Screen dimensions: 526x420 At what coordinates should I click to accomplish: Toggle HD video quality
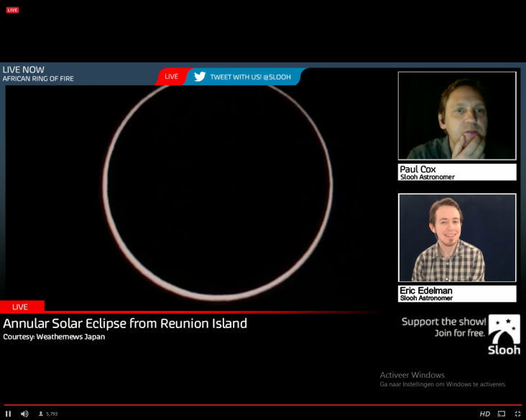tap(485, 414)
